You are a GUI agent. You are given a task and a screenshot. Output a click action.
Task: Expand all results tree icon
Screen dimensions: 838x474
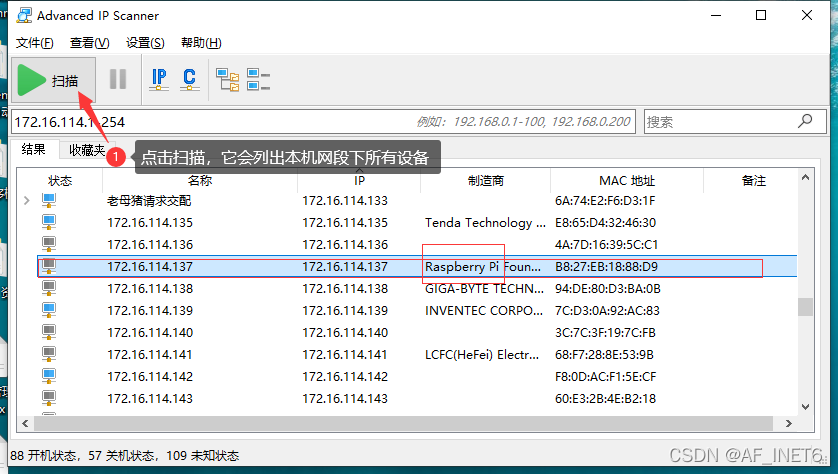click(x=228, y=80)
